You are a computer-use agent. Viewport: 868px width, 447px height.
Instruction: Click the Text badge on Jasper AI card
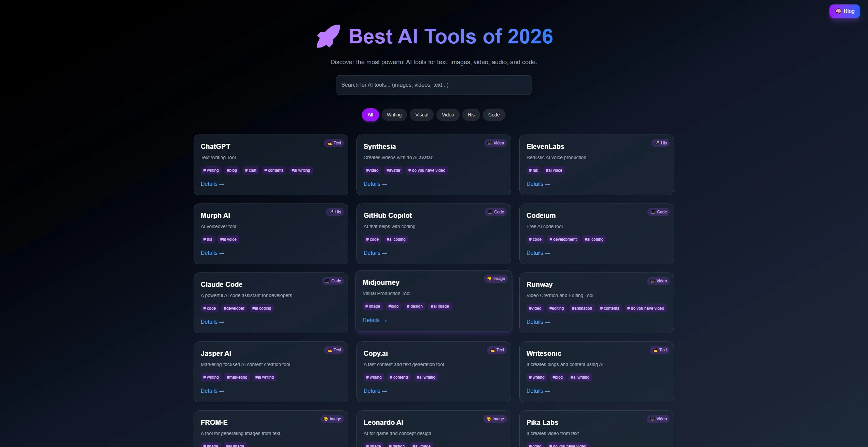(334, 350)
